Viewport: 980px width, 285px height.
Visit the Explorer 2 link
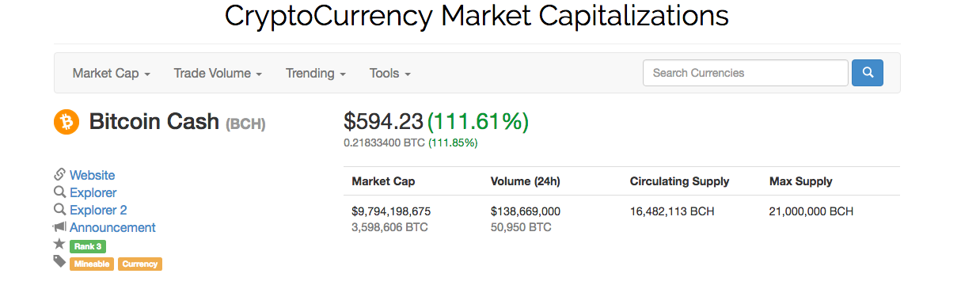point(98,210)
